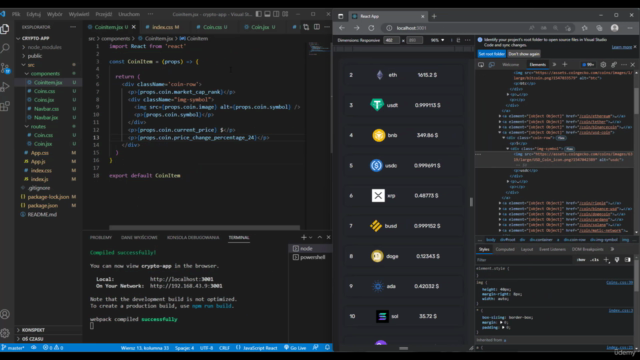This screenshot has width=640, height=360.
Task: Open the Plik menu
Action: 16,14
